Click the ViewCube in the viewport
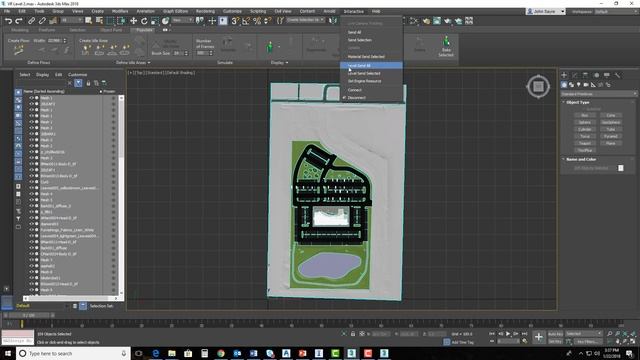This screenshot has height=360, width=640. coord(538,86)
